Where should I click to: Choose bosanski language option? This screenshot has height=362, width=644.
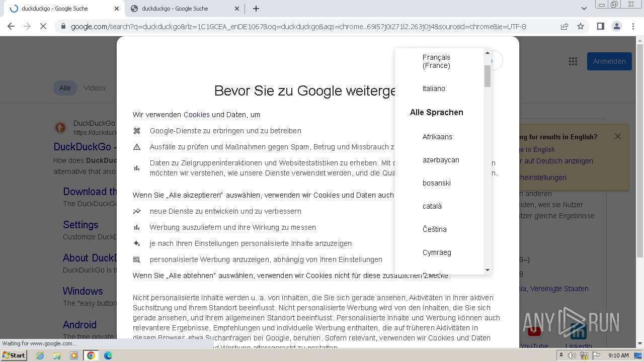[x=439, y=183]
